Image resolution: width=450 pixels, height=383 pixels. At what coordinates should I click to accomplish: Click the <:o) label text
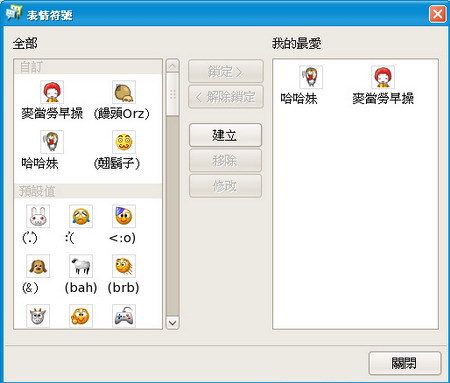122,238
